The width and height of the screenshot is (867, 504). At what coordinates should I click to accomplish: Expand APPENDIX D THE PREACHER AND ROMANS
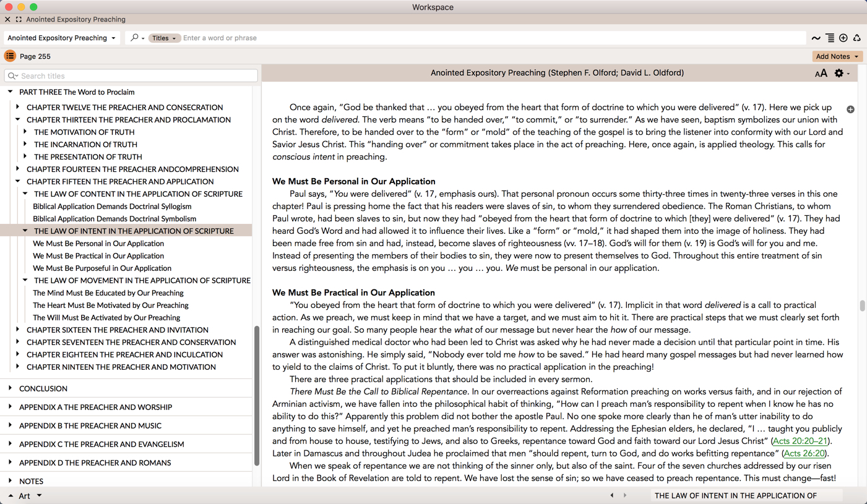click(x=10, y=463)
